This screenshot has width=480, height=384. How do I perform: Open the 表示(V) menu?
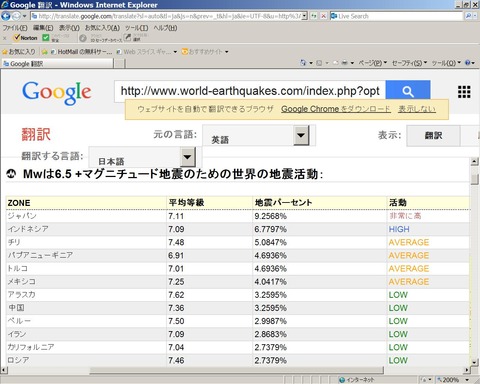pyautogui.click(x=69, y=28)
